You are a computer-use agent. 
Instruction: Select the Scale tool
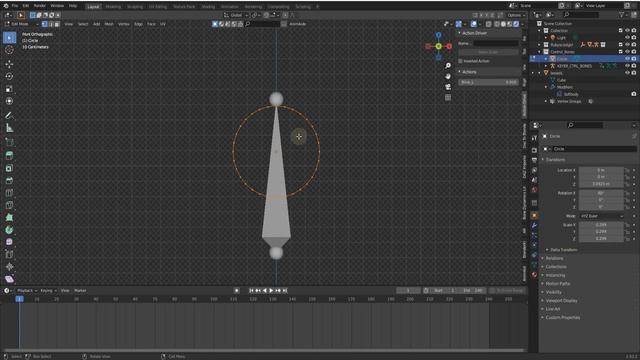[x=9, y=89]
